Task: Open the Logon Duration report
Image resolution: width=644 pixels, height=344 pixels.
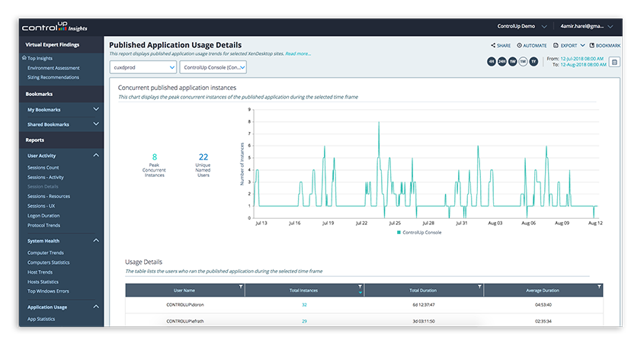Action: tap(43, 216)
